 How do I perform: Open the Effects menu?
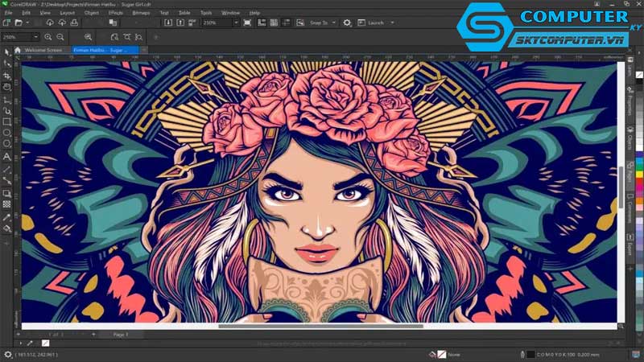115,13
